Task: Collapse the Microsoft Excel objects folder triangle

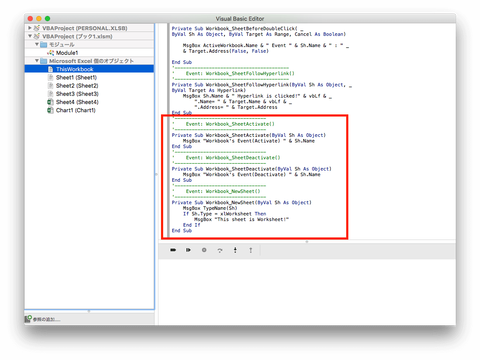Action: tap(37, 61)
